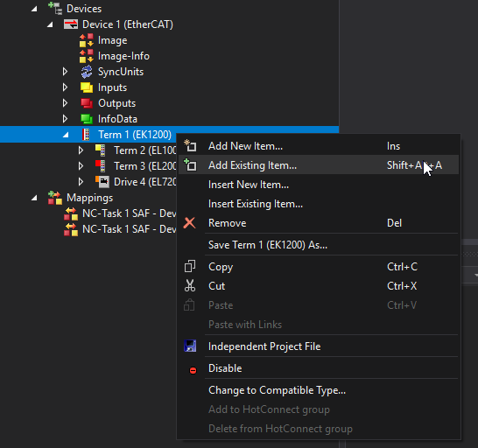Screen dimensions: 478x448
Task: Collapse the Mappings tree node
Action: click(x=34, y=198)
